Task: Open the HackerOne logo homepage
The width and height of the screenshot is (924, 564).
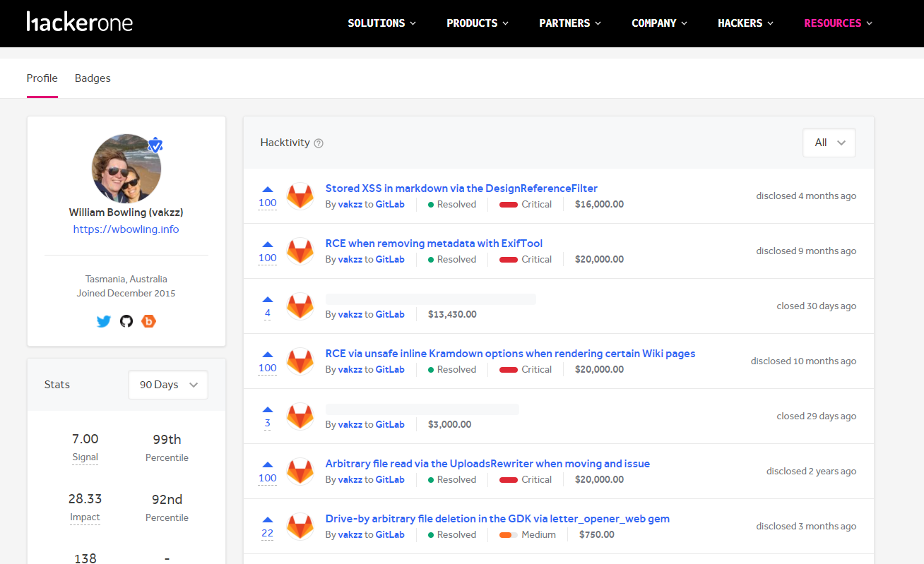Action: 79,21
